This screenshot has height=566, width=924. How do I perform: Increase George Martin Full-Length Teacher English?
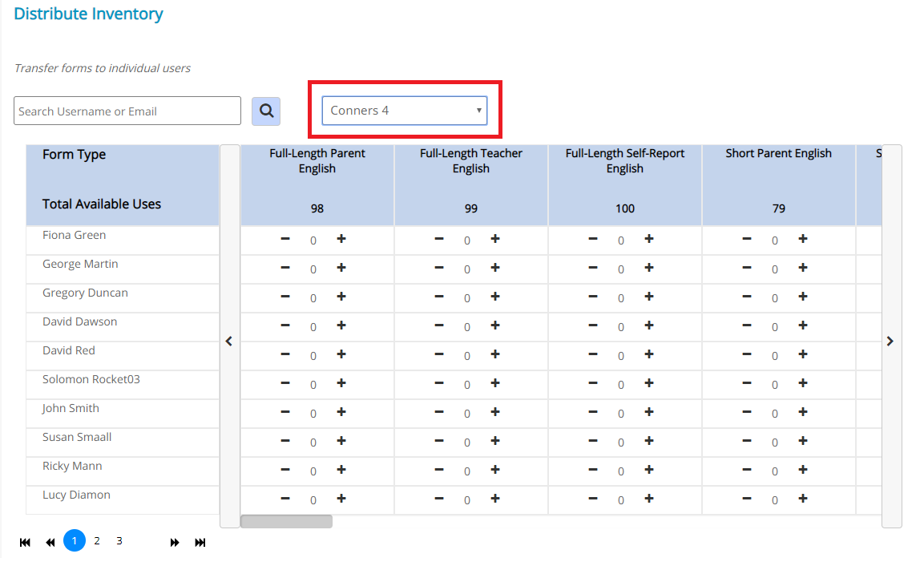click(x=495, y=268)
